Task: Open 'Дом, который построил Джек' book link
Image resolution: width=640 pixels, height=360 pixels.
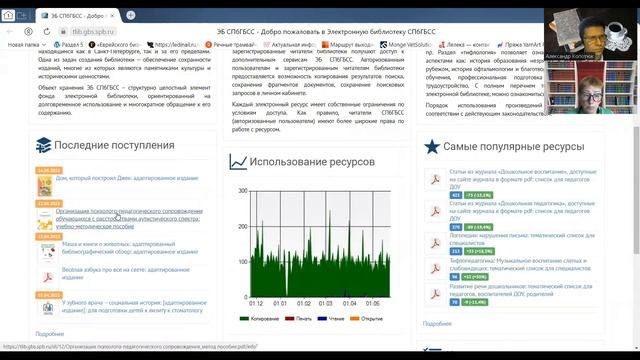Action: (x=127, y=178)
